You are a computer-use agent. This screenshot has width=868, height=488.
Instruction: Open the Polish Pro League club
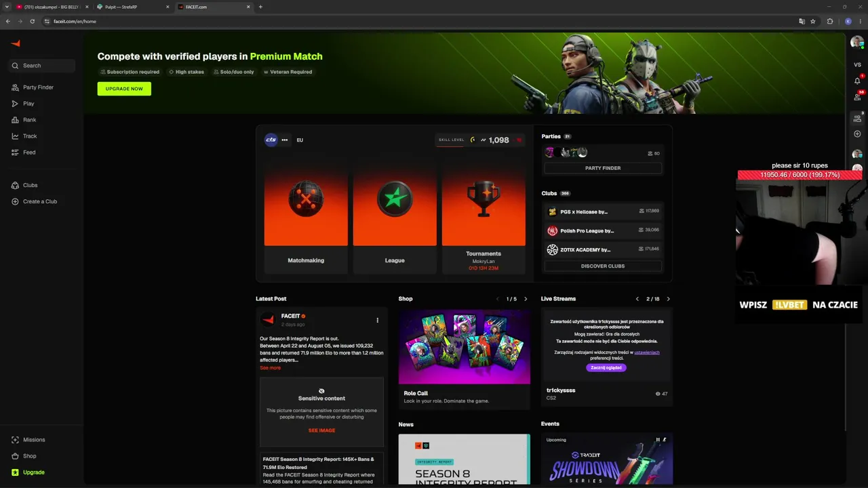[603, 230]
